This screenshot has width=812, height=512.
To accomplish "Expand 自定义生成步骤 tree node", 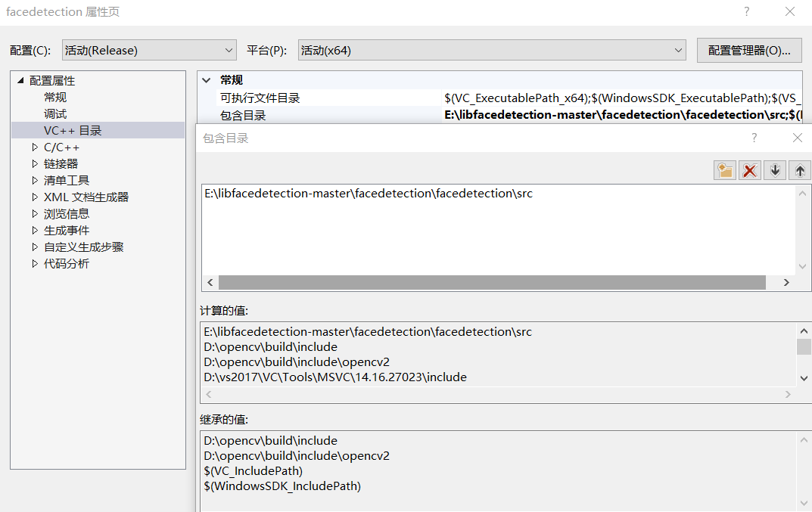I will pyautogui.click(x=35, y=247).
